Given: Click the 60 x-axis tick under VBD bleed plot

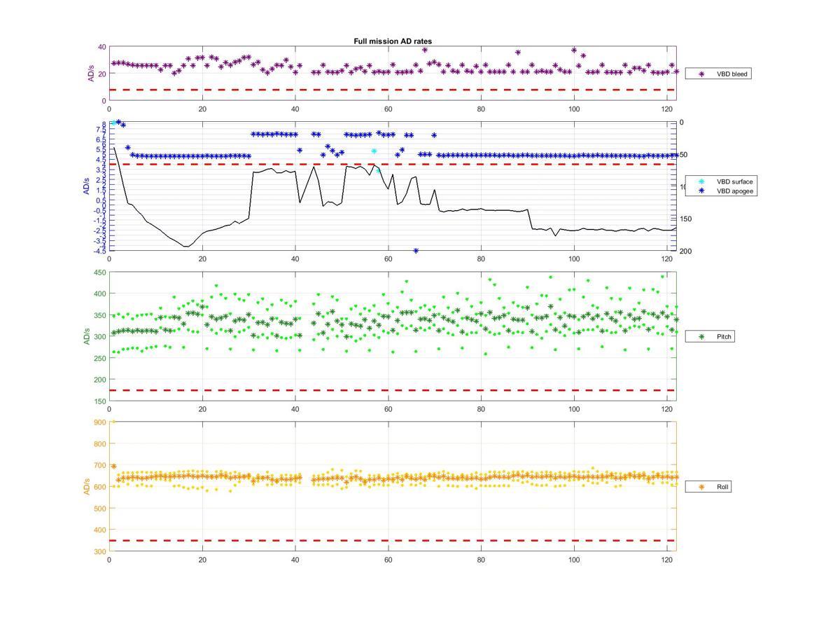Looking at the screenshot, I should point(388,110).
